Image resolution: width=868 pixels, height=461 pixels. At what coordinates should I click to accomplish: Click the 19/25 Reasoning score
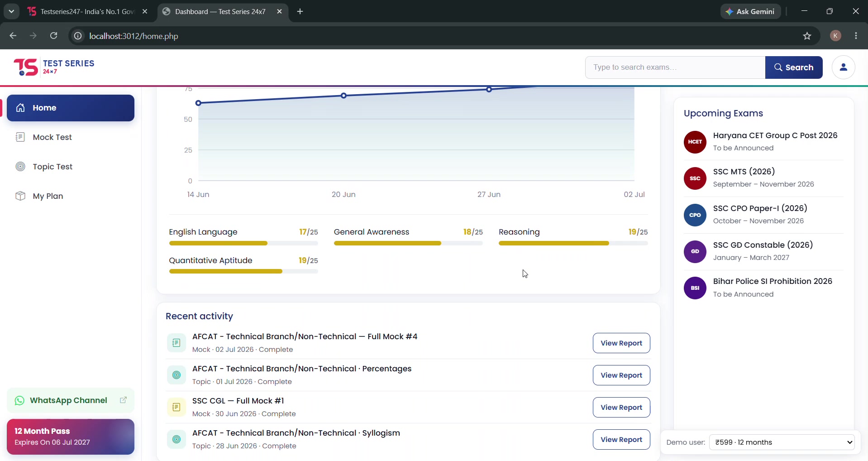point(638,232)
